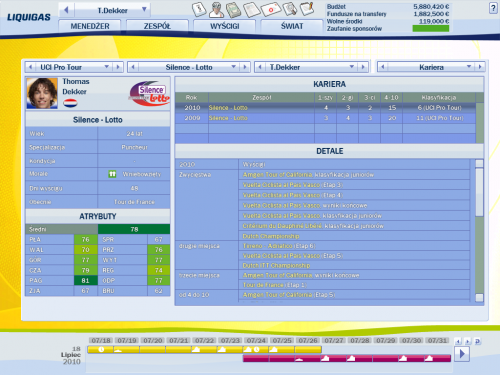Open Silence - Lotto link in 2009 career row
This screenshot has width=500, height=375.
pos(228,118)
